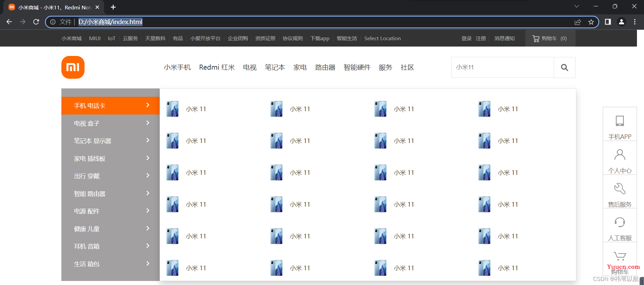This screenshot has width=644, height=285.
Task: Click the search magnifier button
Action: coord(565,67)
